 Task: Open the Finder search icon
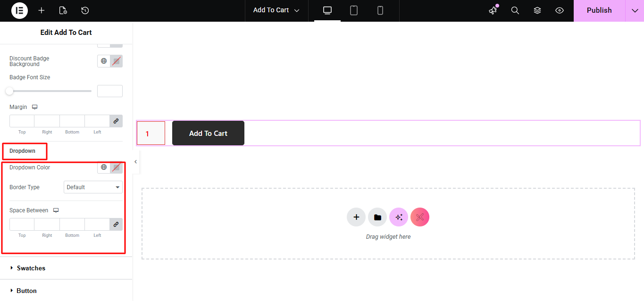click(x=515, y=10)
